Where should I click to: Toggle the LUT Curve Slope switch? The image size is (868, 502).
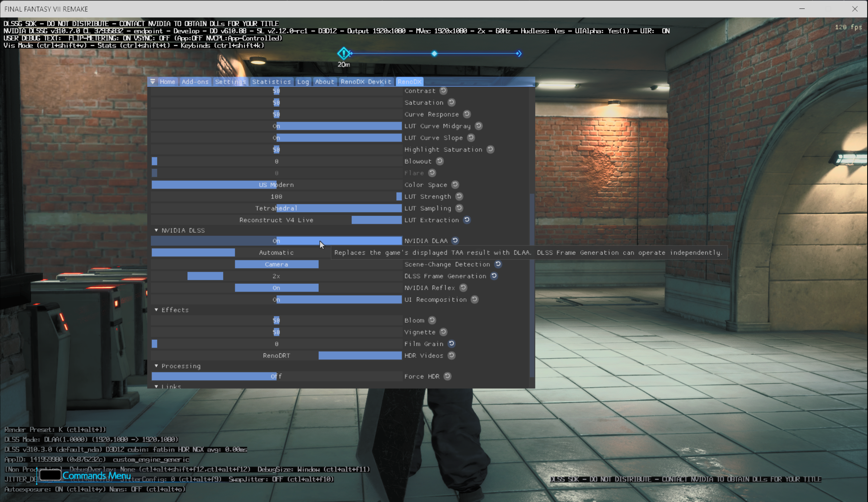(x=277, y=138)
